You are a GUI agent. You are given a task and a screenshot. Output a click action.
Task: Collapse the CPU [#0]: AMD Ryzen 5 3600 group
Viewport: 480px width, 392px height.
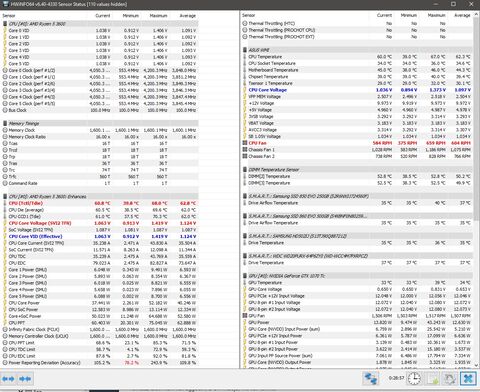tap(100, 24)
